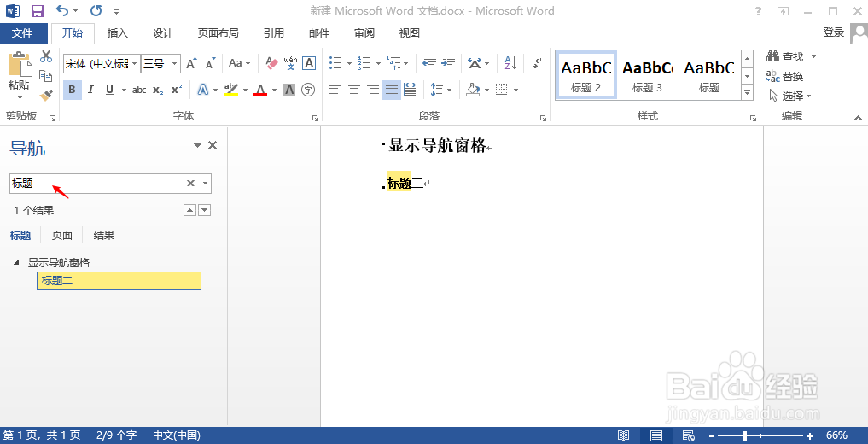Viewport: 868px width, 444px height.
Task: Apply the 标题 3 style
Action: coord(647,76)
